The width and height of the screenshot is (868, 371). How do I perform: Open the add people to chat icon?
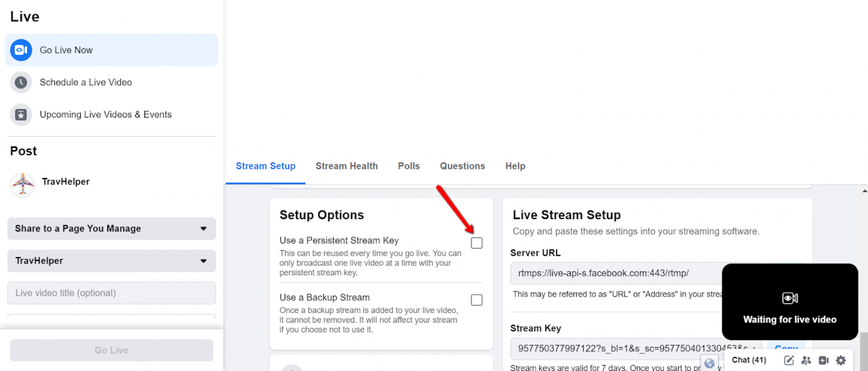pos(806,360)
